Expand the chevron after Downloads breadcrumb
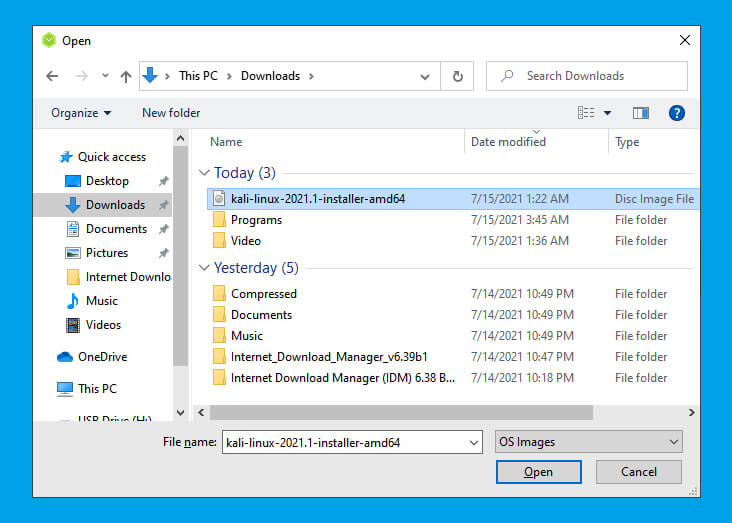Image resolution: width=732 pixels, height=523 pixels. point(311,76)
